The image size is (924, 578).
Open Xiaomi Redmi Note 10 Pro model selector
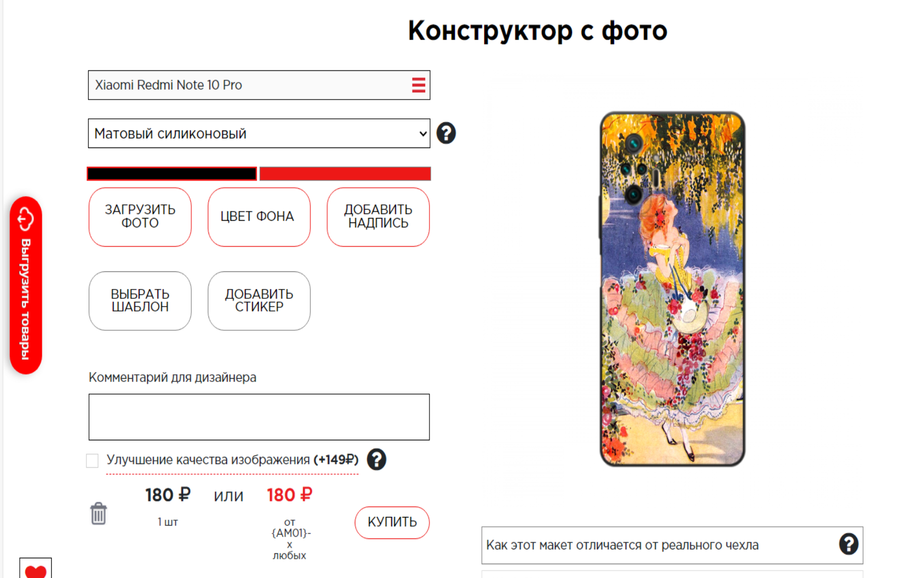[259, 85]
